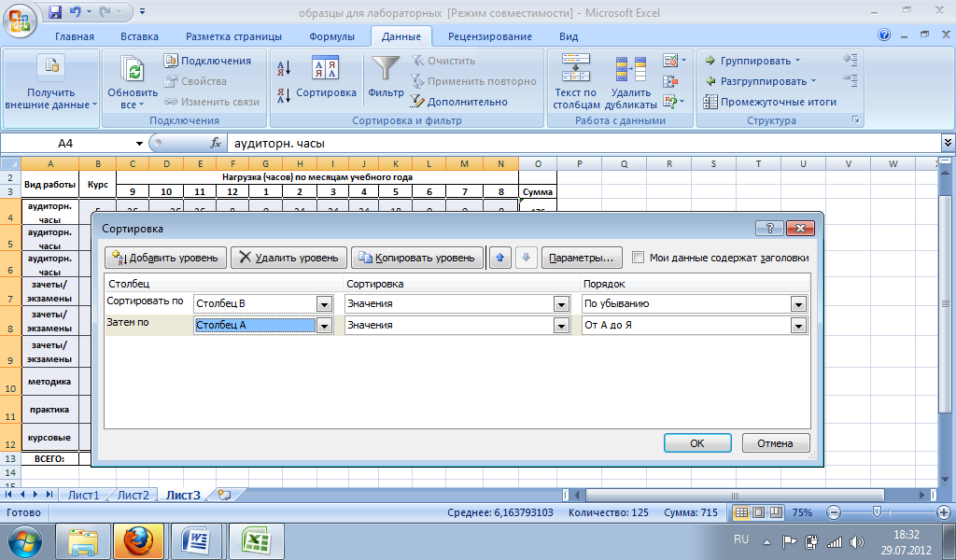Confirm sorting with OK button
The height and width of the screenshot is (560, 956).
(x=696, y=443)
